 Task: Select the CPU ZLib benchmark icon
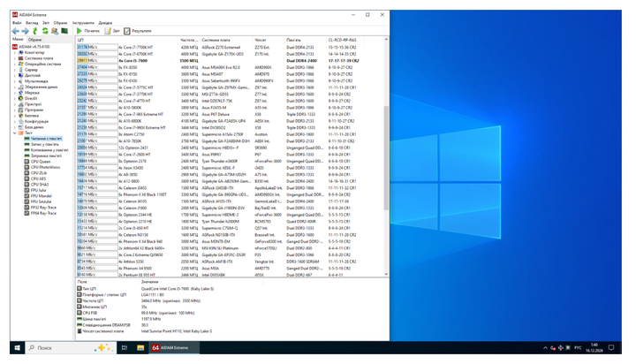point(26,173)
